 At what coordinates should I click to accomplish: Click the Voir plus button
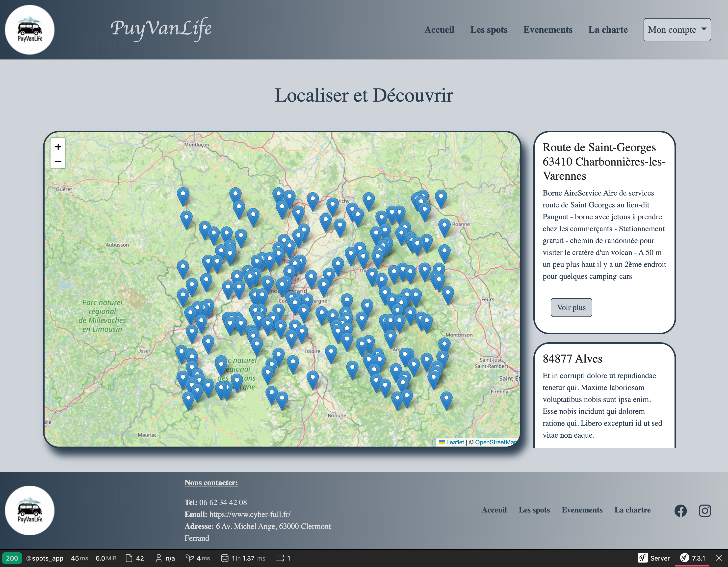coord(571,308)
